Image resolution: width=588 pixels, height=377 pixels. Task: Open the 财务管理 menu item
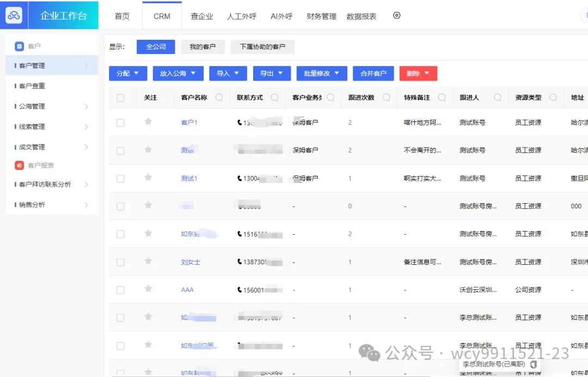(x=321, y=16)
